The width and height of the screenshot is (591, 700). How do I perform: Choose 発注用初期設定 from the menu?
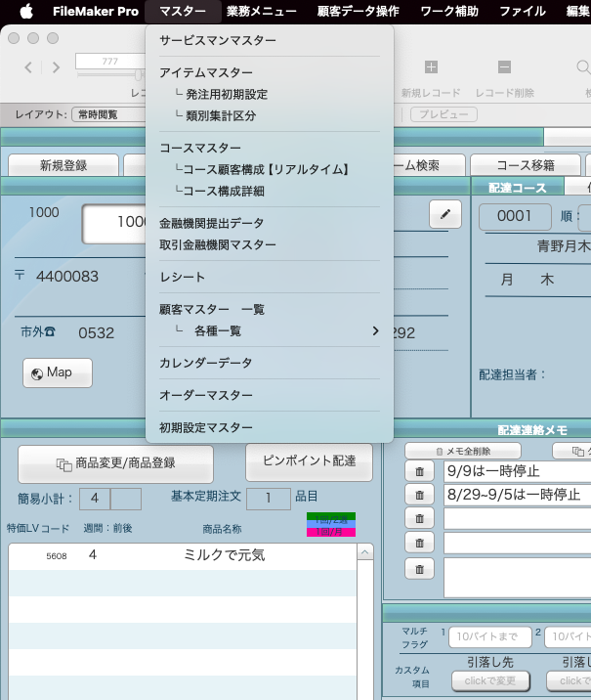pyautogui.click(x=270, y=94)
